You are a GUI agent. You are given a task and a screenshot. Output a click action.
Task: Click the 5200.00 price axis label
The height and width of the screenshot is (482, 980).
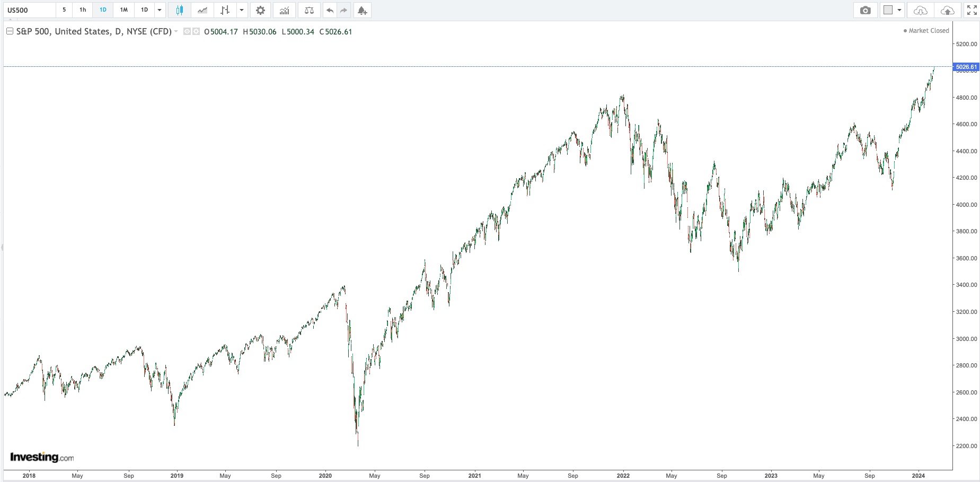[x=967, y=44]
